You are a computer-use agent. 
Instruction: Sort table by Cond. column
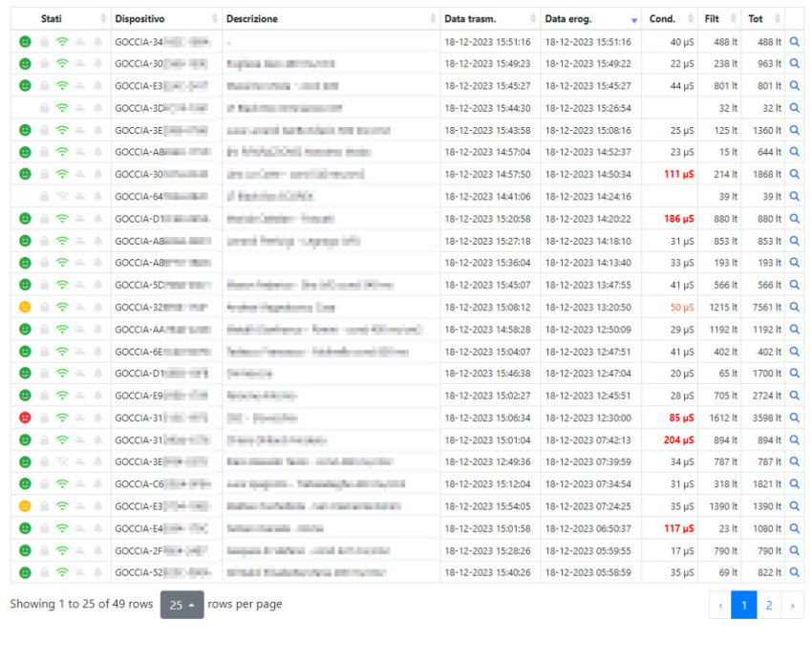(668, 19)
